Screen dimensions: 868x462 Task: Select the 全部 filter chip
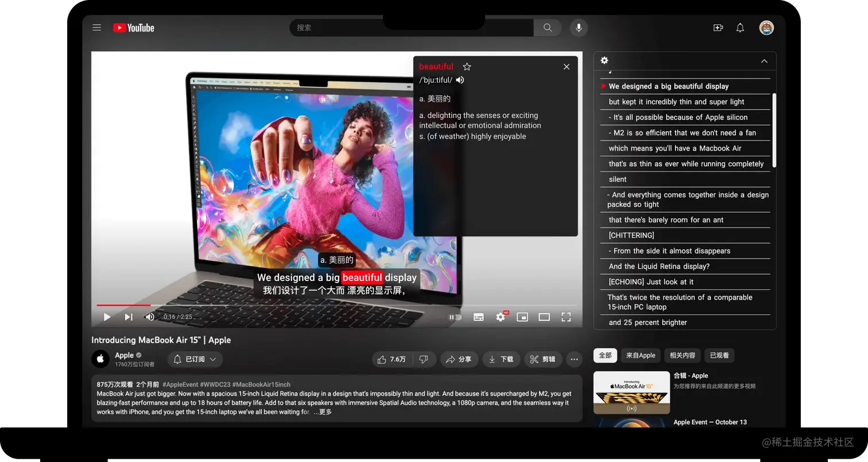[x=605, y=355]
